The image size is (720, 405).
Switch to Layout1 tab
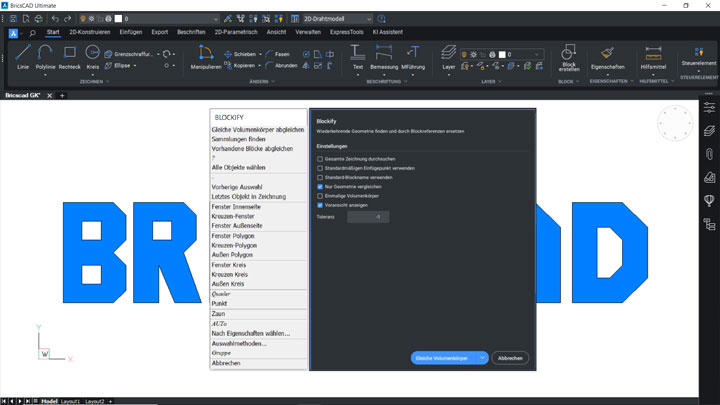pyautogui.click(x=70, y=401)
